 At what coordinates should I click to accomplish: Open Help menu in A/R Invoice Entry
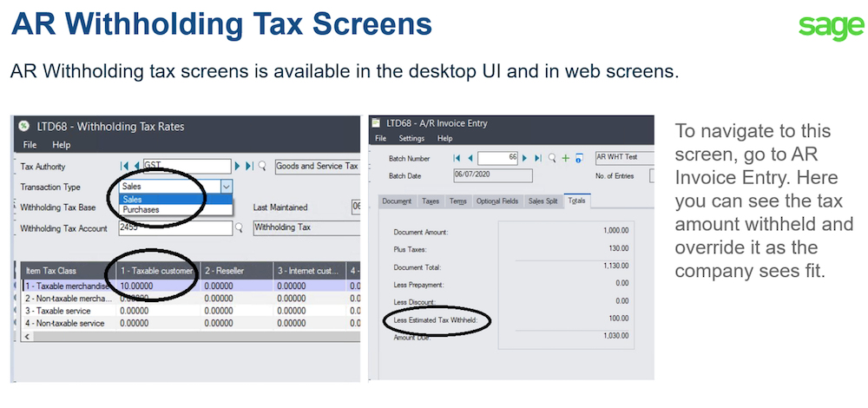coord(445,138)
